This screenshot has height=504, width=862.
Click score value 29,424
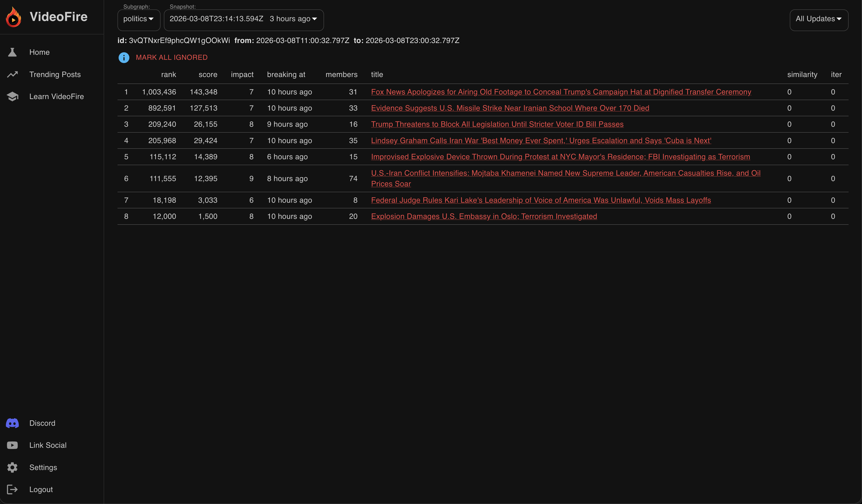point(206,140)
